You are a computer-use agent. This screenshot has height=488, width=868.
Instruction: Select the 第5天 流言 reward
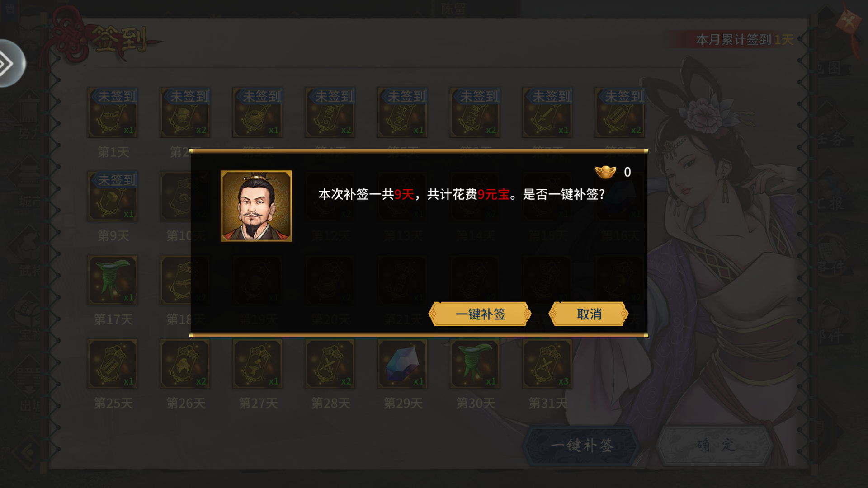402,112
